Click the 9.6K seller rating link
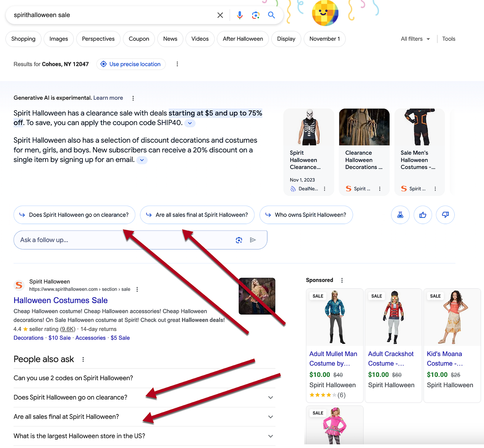This screenshot has height=448, width=484. coord(68,329)
